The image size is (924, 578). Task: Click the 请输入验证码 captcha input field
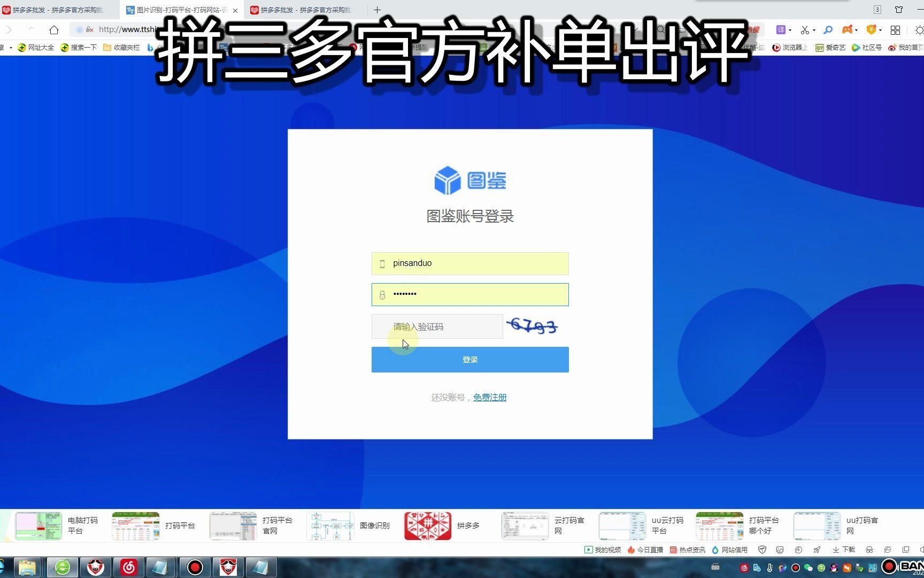(x=437, y=326)
